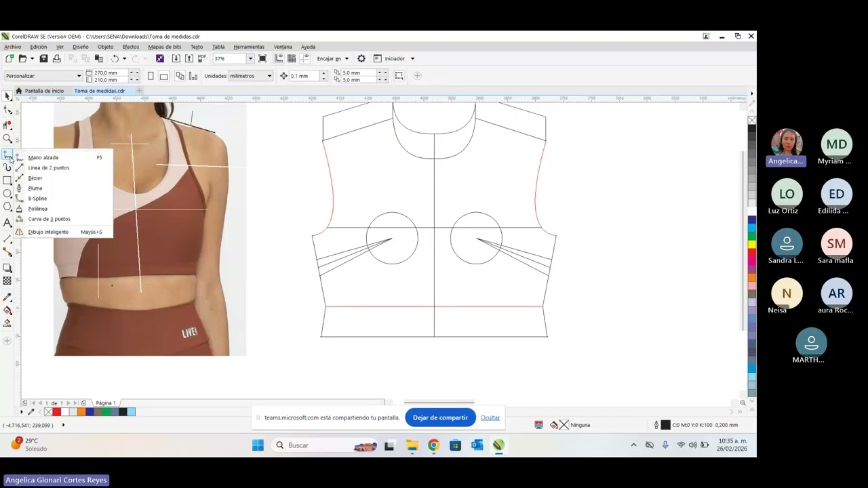Screen dimensions: 868x488
Task: Edit page width 270,0 mm field
Action: point(110,73)
